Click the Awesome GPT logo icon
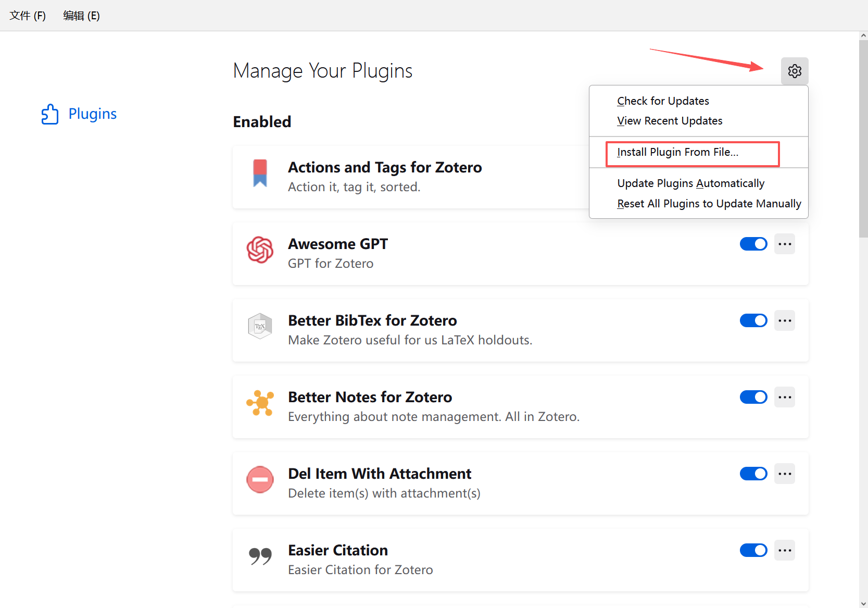 [x=260, y=250]
